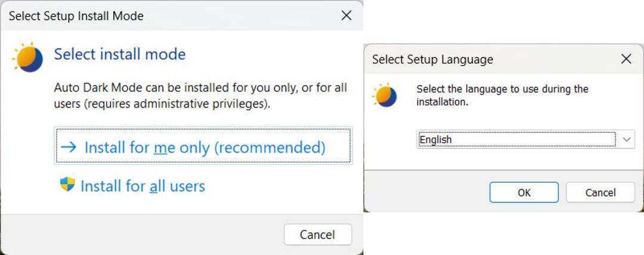Click the Select the language instruction text
Viewport: 644px width, 255px height.
pos(502,95)
